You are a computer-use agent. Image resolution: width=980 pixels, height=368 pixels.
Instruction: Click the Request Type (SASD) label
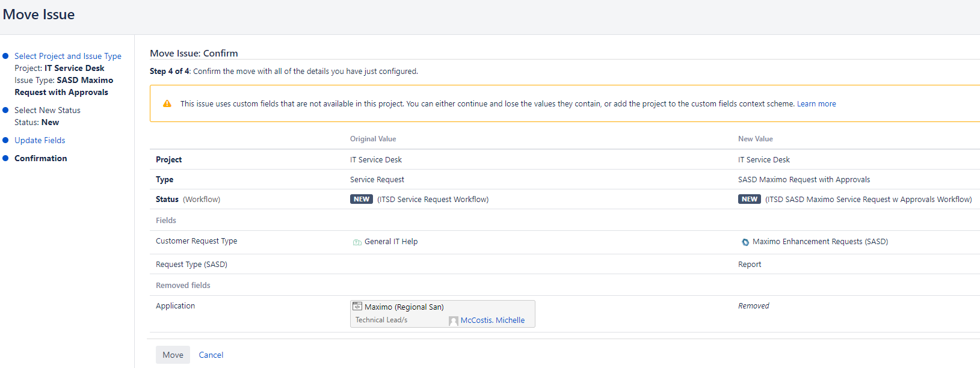(191, 264)
